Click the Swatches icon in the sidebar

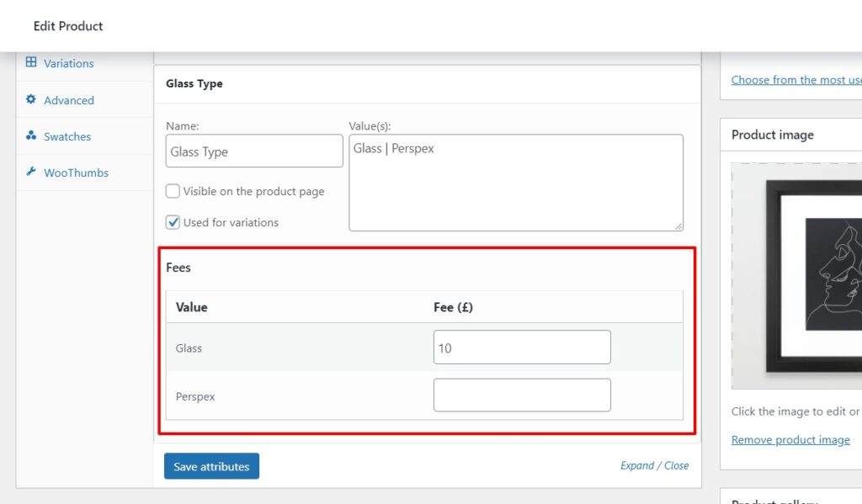[x=32, y=135]
